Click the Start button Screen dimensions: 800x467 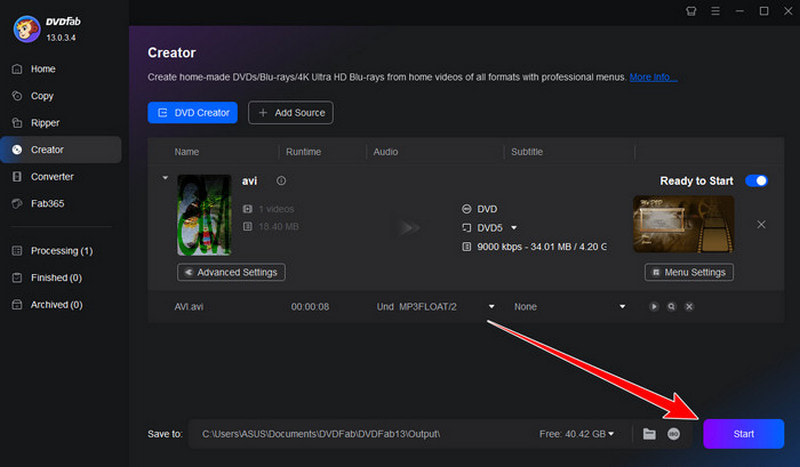[x=743, y=434]
